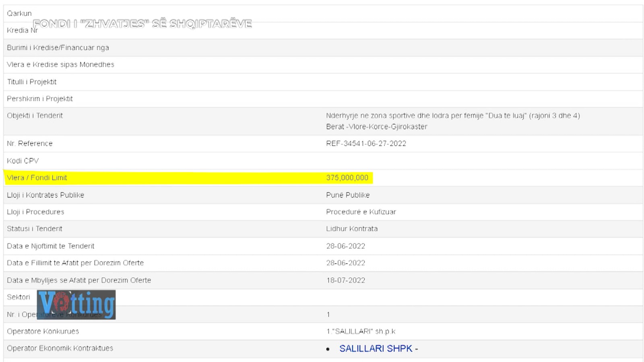Select the Qarkun row label
Image resolution: width=644 pixels, height=362 pixels.
19,13
